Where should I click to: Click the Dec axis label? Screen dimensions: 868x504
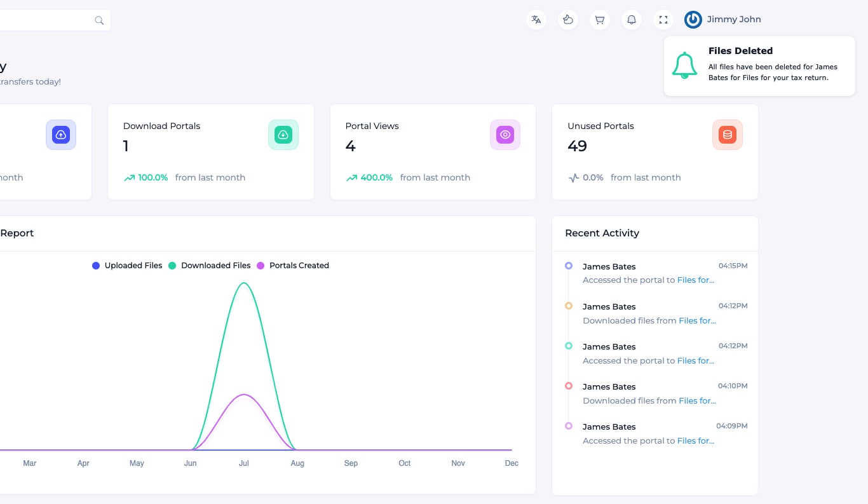[512, 463]
